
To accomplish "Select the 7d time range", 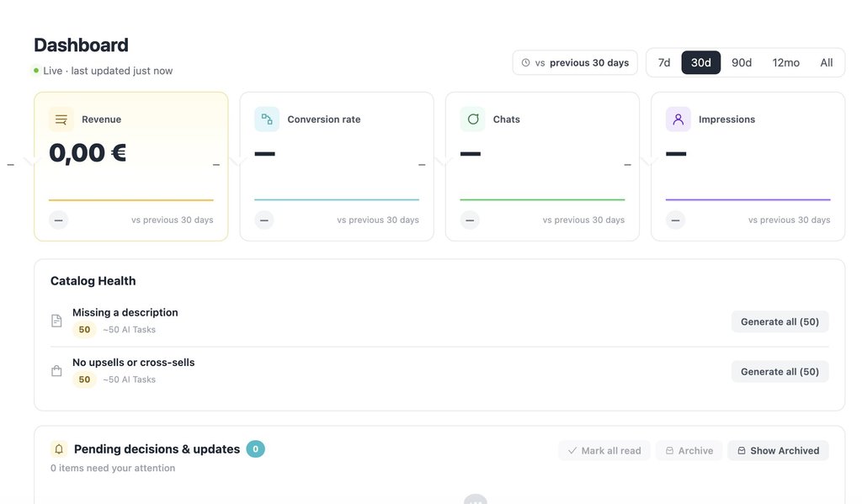I will (x=664, y=62).
